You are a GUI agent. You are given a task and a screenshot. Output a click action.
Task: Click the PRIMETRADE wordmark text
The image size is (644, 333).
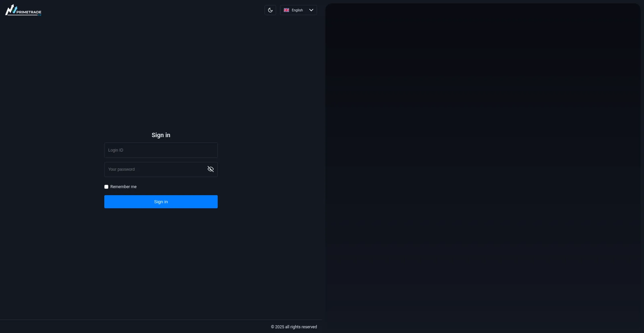(29, 12)
